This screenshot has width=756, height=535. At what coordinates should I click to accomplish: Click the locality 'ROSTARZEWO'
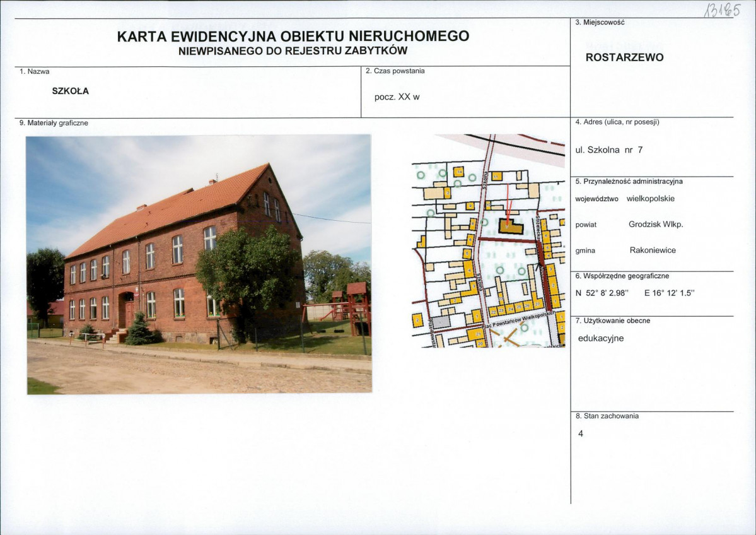coord(624,57)
